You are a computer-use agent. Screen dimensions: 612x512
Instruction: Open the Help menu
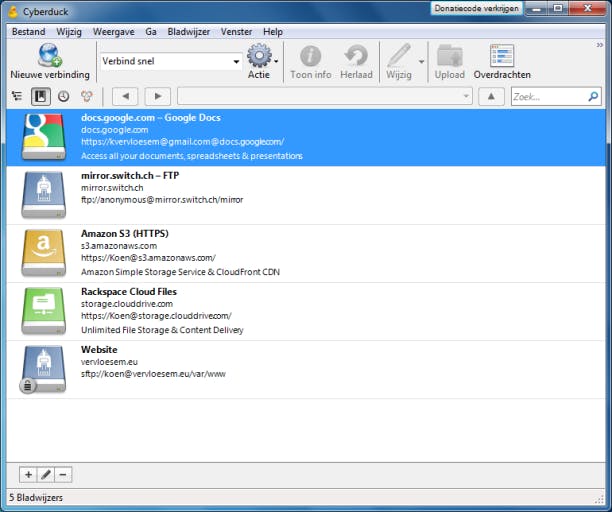pyautogui.click(x=272, y=32)
